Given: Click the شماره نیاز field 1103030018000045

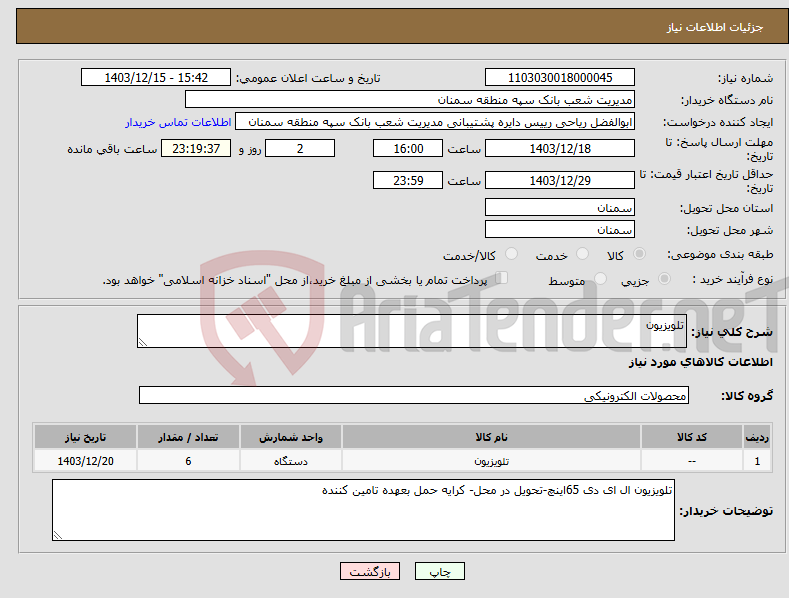Looking at the screenshot, I should point(560,78).
